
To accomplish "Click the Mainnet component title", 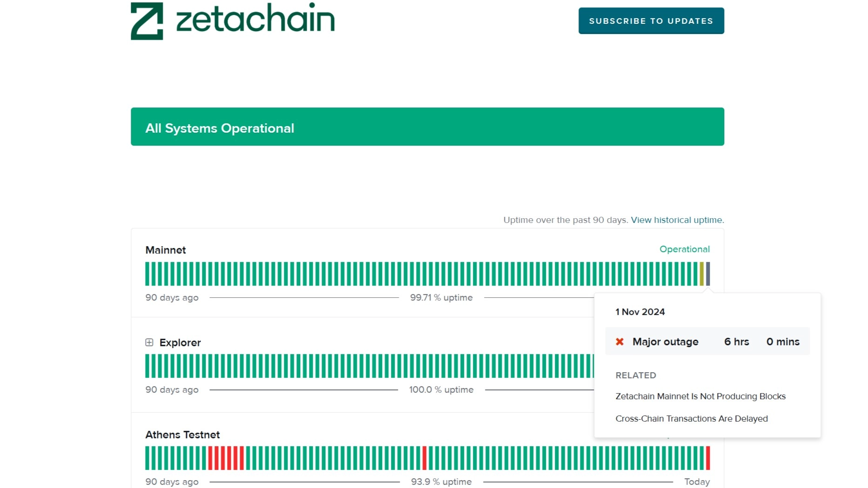I will tap(166, 250).
